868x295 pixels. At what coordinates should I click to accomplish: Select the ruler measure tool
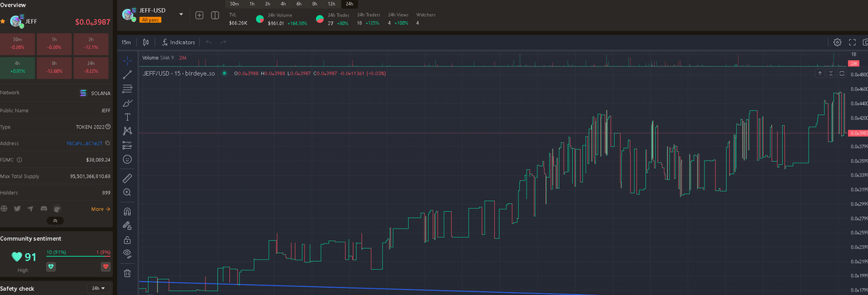click(127, 178)
